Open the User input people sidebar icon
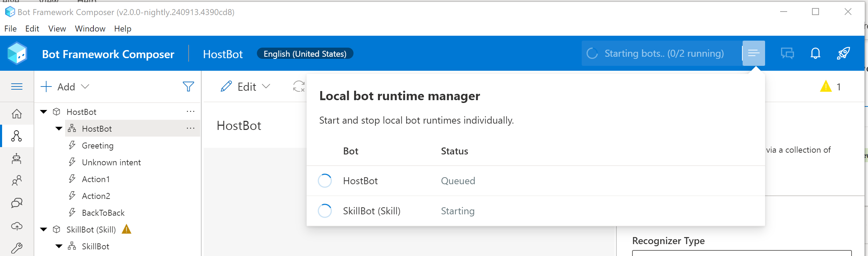 (x=17, y=181)
